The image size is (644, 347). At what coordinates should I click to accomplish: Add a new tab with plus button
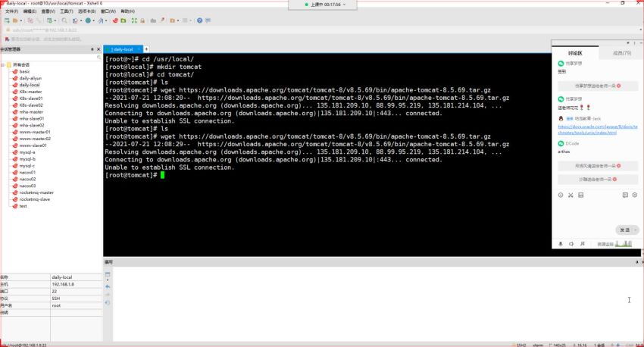point(146,49)
